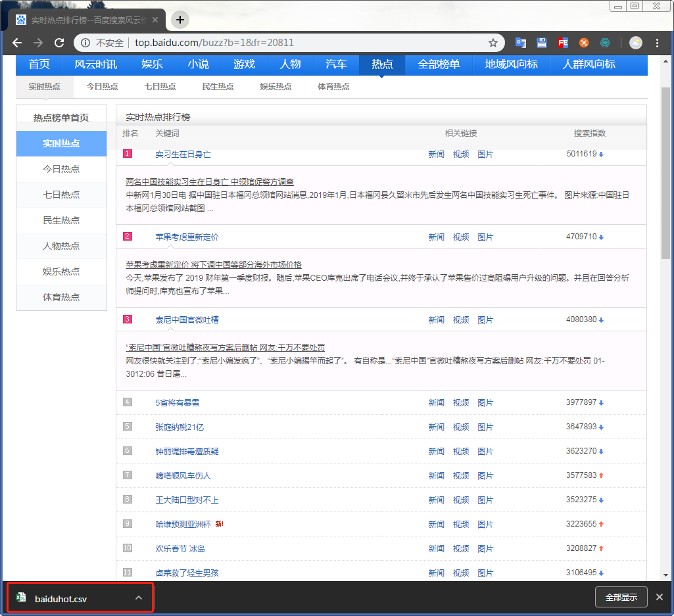Select 今日热点 in left sidebar
The width and height of the screenshot is (674, 616).
61,170
